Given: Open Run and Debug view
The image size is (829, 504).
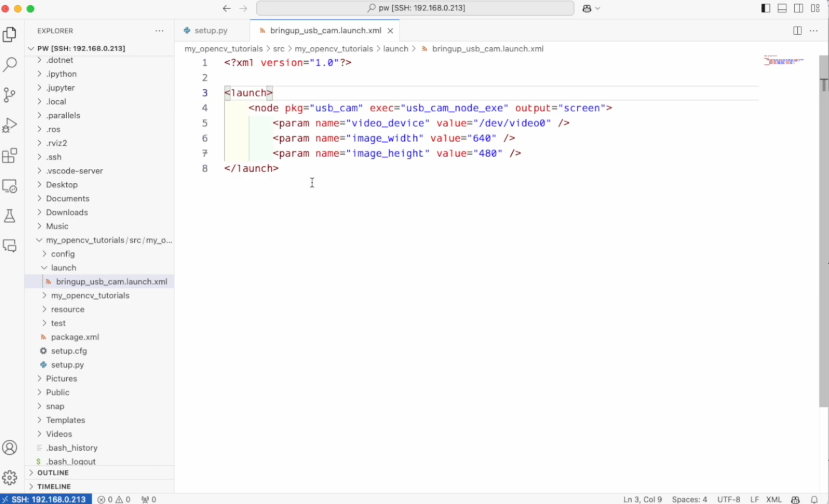Looking at the screenshot, I should pos(10,125).
